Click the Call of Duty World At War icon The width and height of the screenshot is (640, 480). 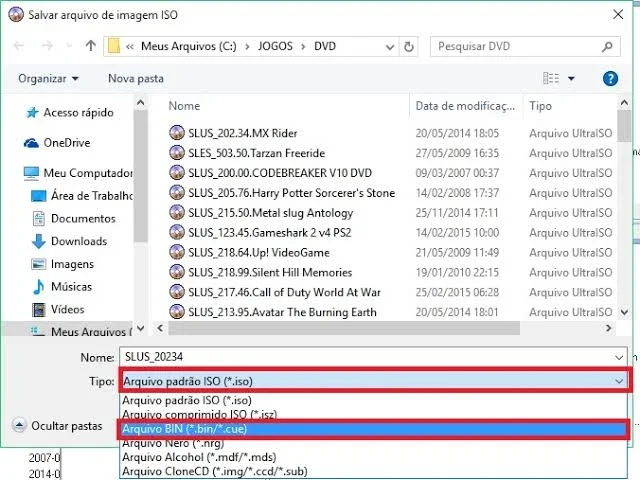177,292
